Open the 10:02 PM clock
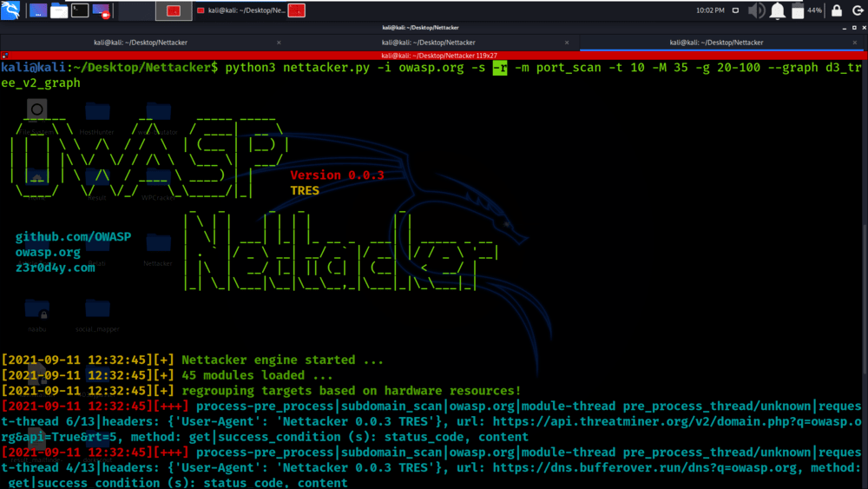 710,10
